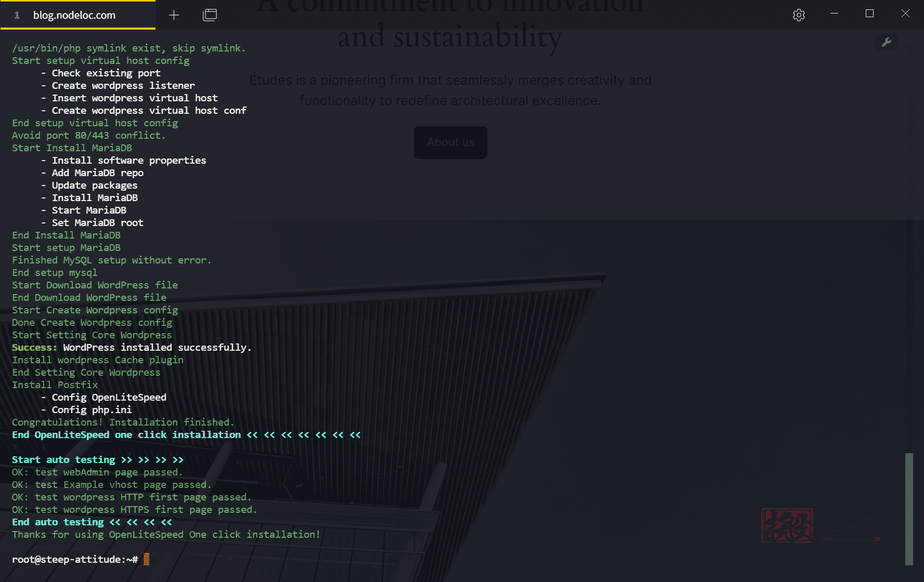The image size is (924, 582).
Task: Close the terminal window
Action: pos(905,14)
